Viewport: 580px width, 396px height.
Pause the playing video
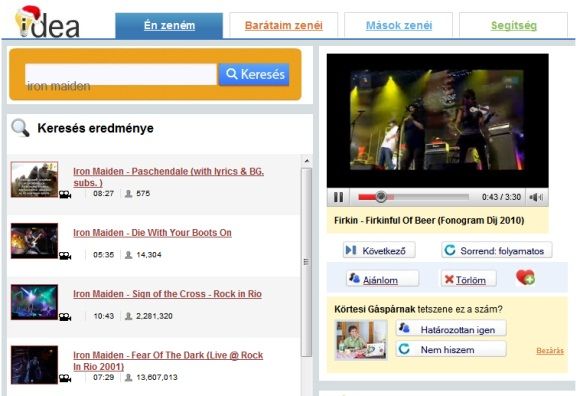click(338, 197)
